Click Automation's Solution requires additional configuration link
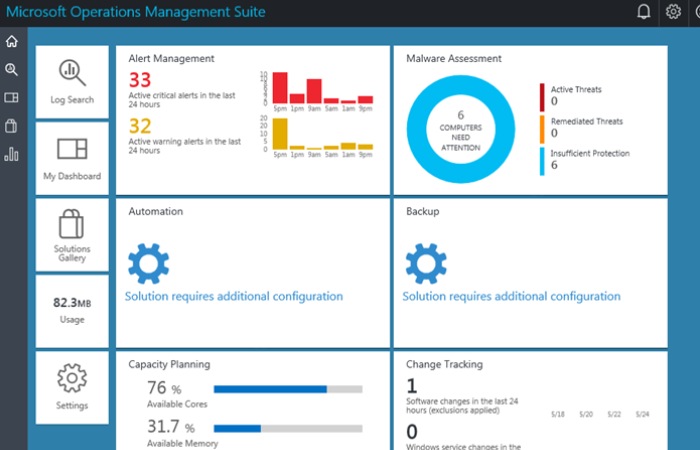 point(234,296)
